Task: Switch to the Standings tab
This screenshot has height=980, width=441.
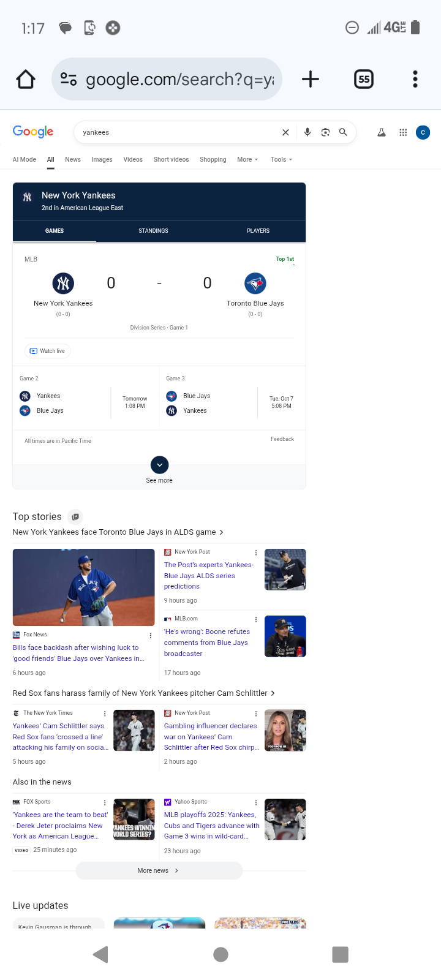Action: point(153,231)
